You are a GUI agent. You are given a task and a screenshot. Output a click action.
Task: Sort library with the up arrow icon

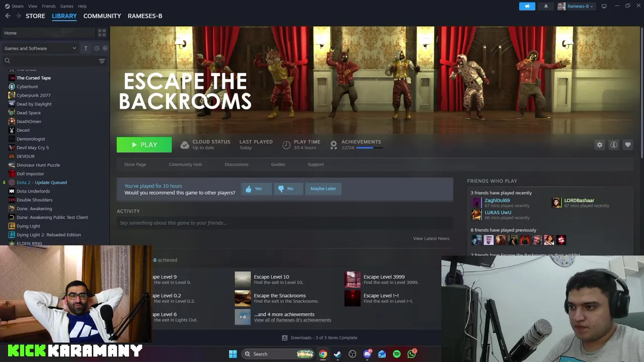tap(86, 48)
